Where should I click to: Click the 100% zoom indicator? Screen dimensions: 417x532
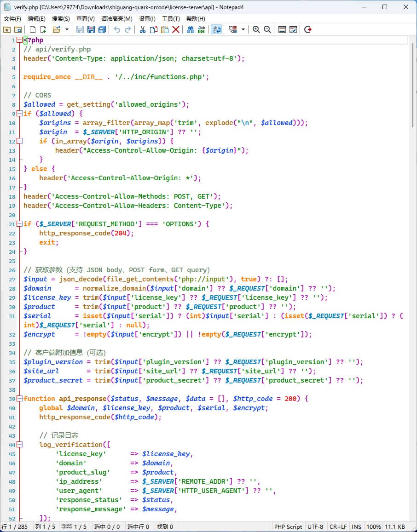pos(373,526)
